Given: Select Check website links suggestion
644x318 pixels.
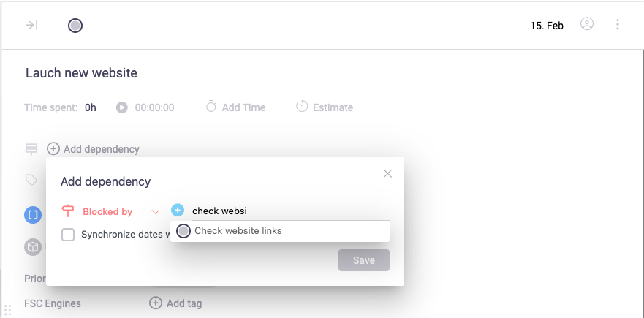Looking at the screenshot, I should click(x=238, y=231).
